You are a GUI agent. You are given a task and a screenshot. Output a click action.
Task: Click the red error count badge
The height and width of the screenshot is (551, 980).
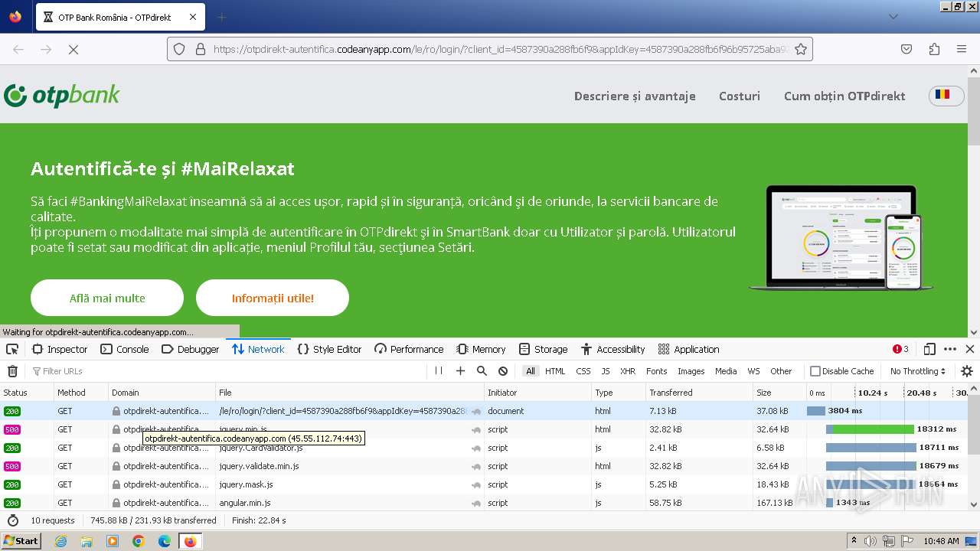point(900,349)
